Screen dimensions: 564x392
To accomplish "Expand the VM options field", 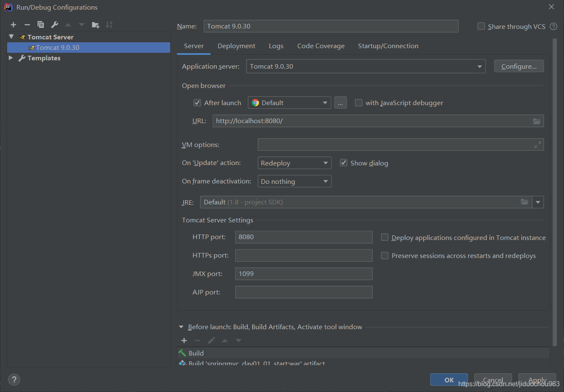I will (x=538, y=145).
